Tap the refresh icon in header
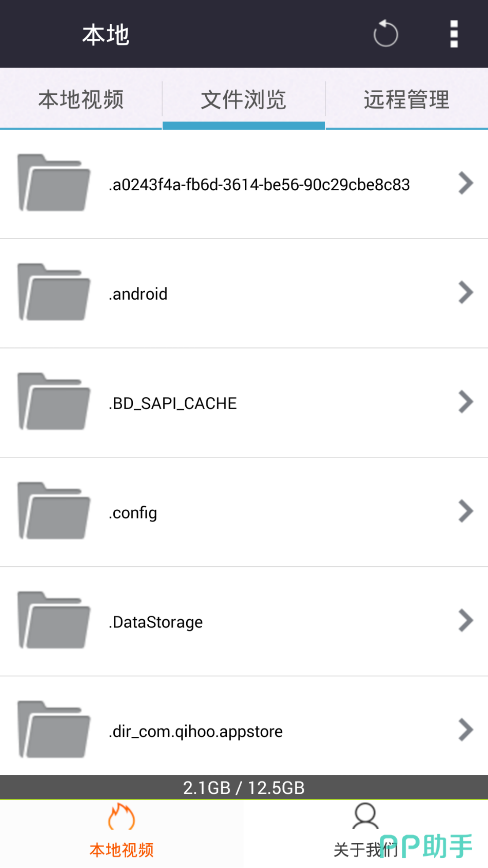The width and height of the screenshot is (488, 868). (385, 34)
